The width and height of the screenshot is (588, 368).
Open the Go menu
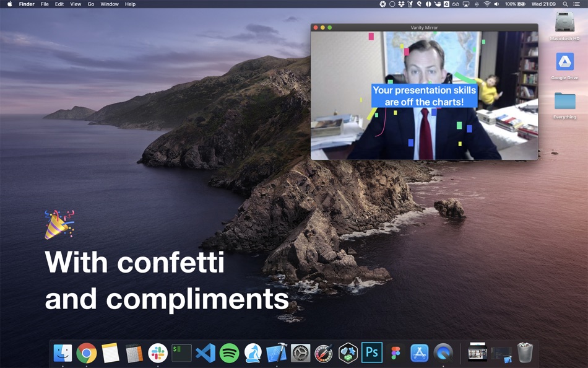91,4
